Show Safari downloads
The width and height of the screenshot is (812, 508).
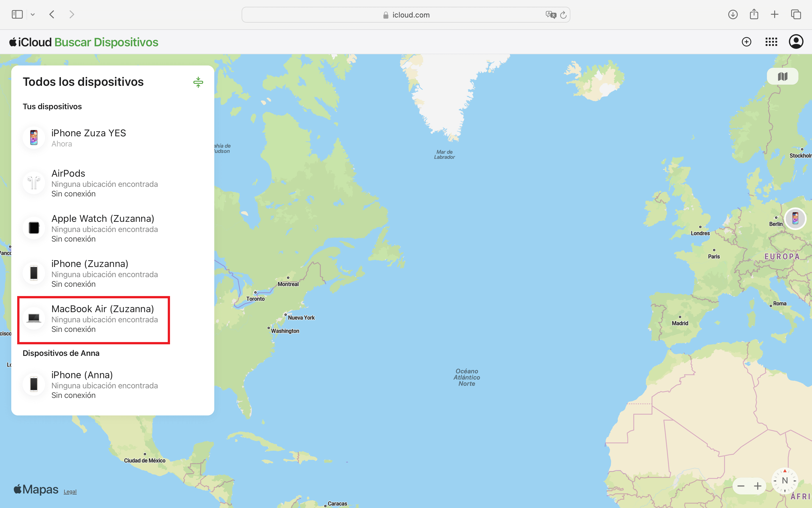click(733, 14)
